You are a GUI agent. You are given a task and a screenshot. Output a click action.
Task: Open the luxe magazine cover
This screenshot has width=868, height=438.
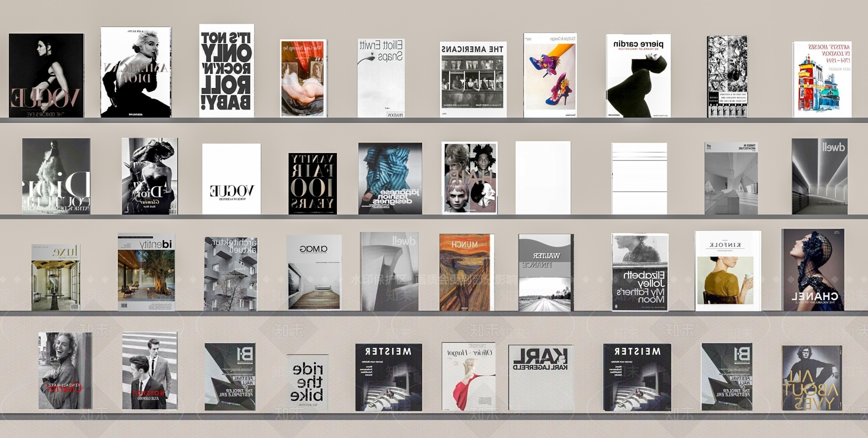[x=56, y=277]
